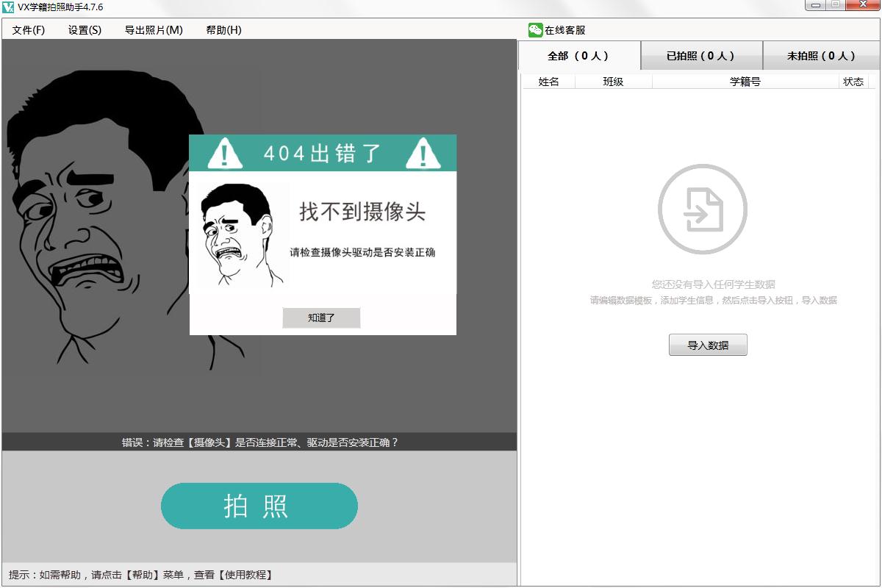Viewport: 882px width, 588px height.
Task: Click the import file placeholder circle icon
Action: tap(702, 209)
